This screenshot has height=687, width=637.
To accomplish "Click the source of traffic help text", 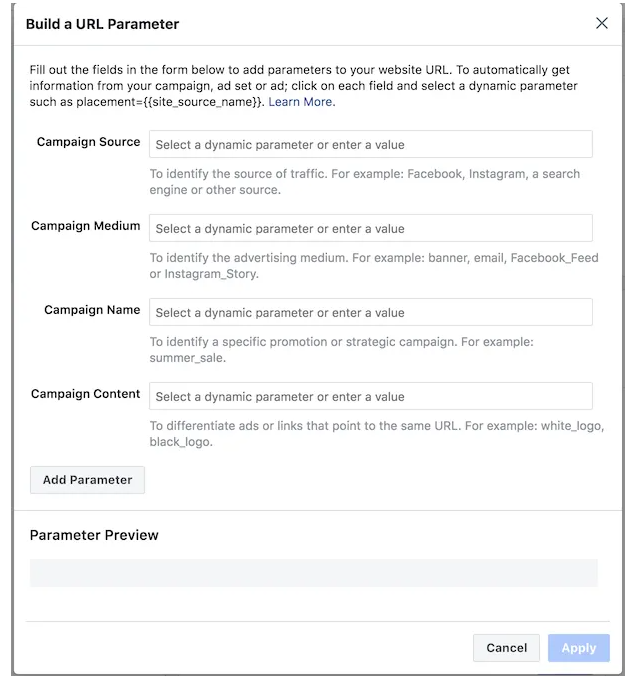I will [364, 182].
